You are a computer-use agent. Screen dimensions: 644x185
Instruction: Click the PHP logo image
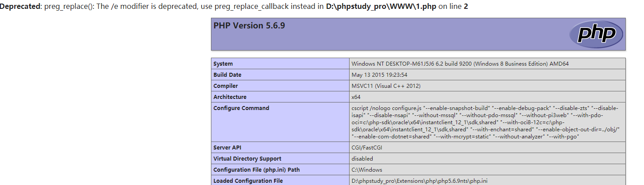[596, 34]
